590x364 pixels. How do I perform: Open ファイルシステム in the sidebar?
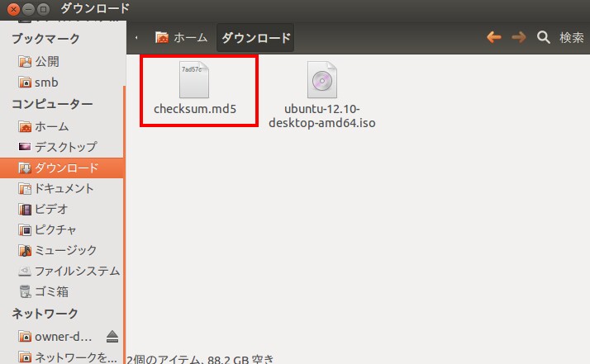(62, 271)
